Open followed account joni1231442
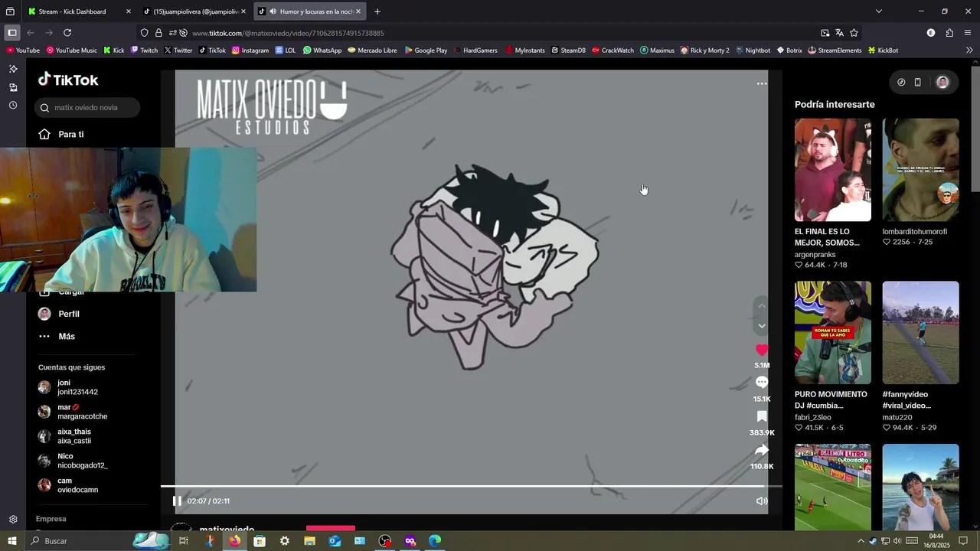Screen dimensions: 980x551 77,387
